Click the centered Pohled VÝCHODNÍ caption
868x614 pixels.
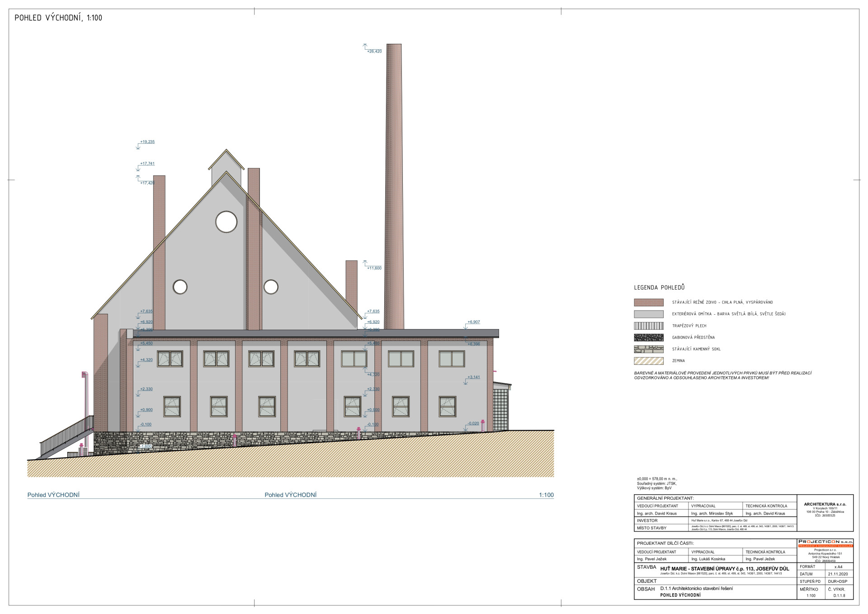click(290, 495)
